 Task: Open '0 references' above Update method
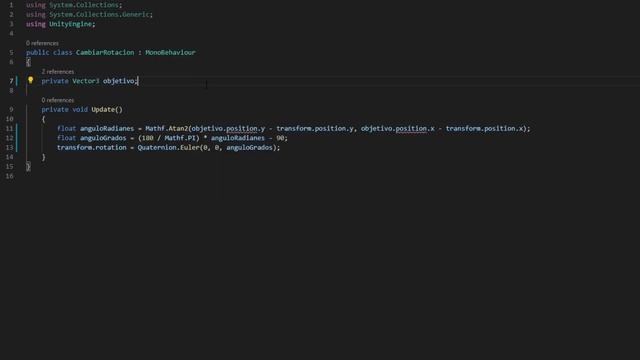click(58, 100)
